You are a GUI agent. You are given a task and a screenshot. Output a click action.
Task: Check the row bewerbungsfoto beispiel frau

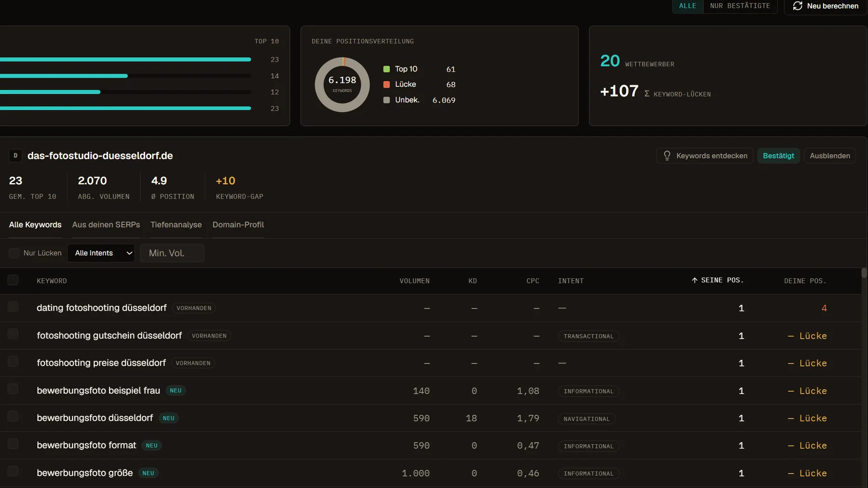click(13, 389)
